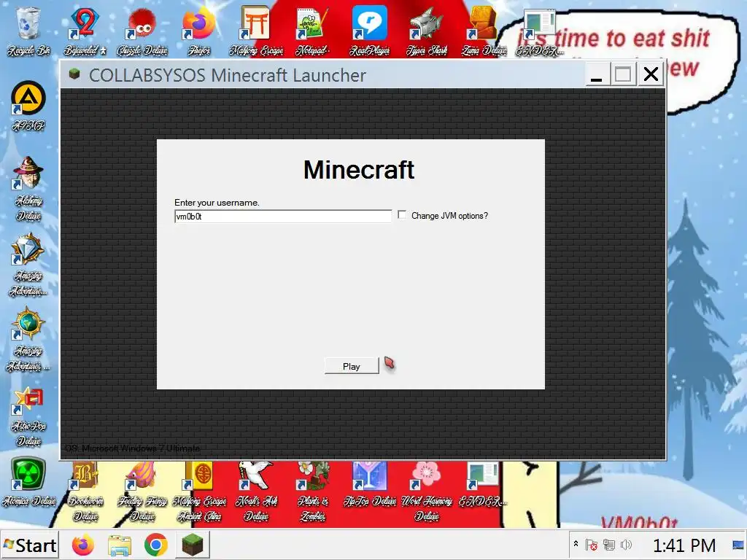747x560 pixels.
Task: Open the Recycle Bin desktop icon
Action: [28, 31]
